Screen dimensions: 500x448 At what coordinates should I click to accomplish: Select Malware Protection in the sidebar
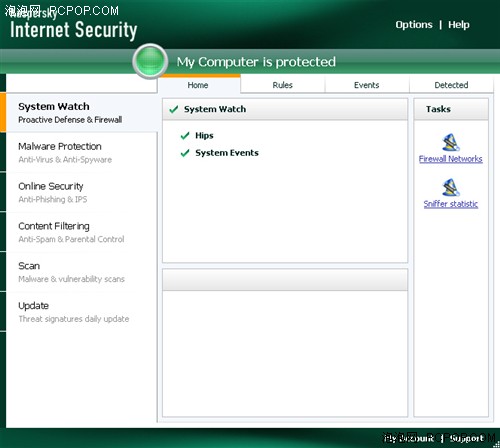[81, 152]
